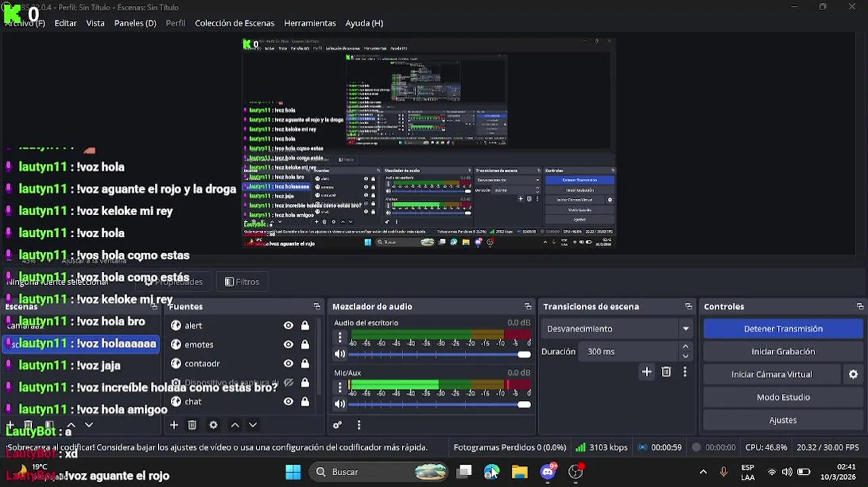The height and width of the screenshot is (487, 868).
Task: Click the Filtros button
Action: (x=242, y=282)
